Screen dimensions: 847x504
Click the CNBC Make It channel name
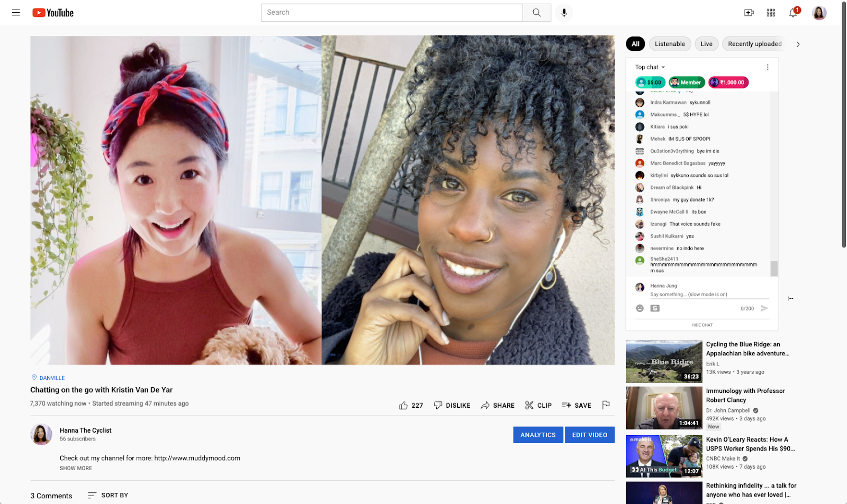(x=723, y=459)
